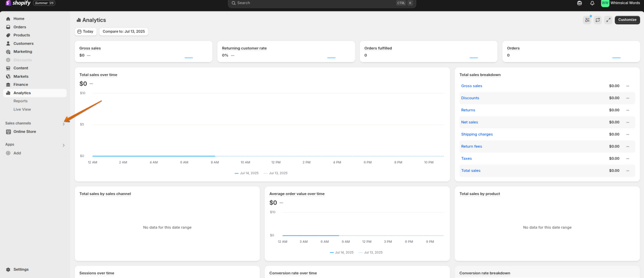Click the Sessions over time title
The image size is (644, 278).
tap(97, 273)
